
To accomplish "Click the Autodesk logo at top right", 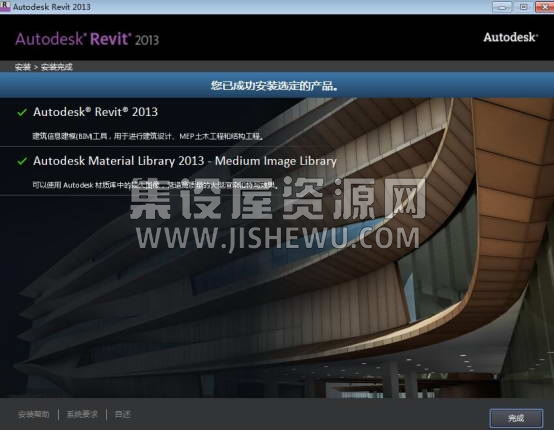I will tap(511, 37).
